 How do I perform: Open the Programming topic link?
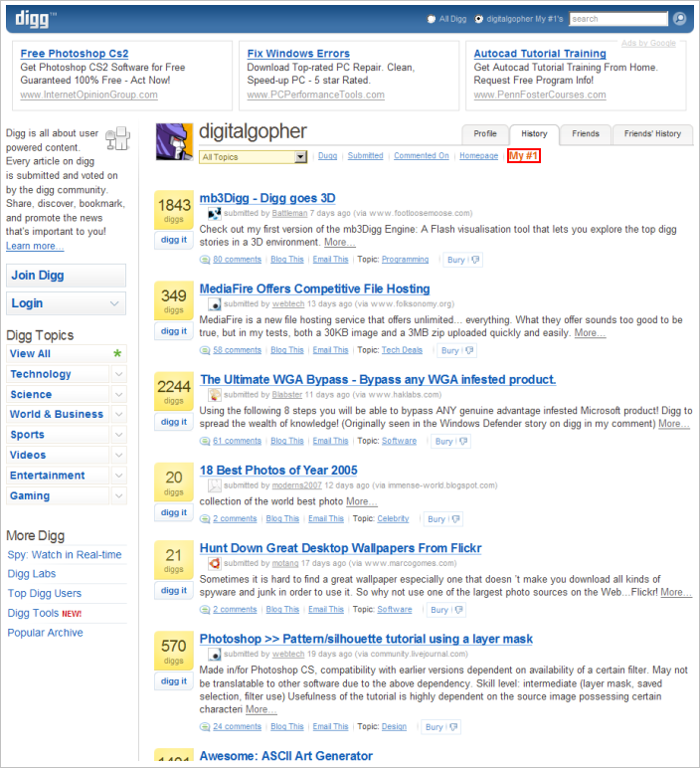(405, 260)
